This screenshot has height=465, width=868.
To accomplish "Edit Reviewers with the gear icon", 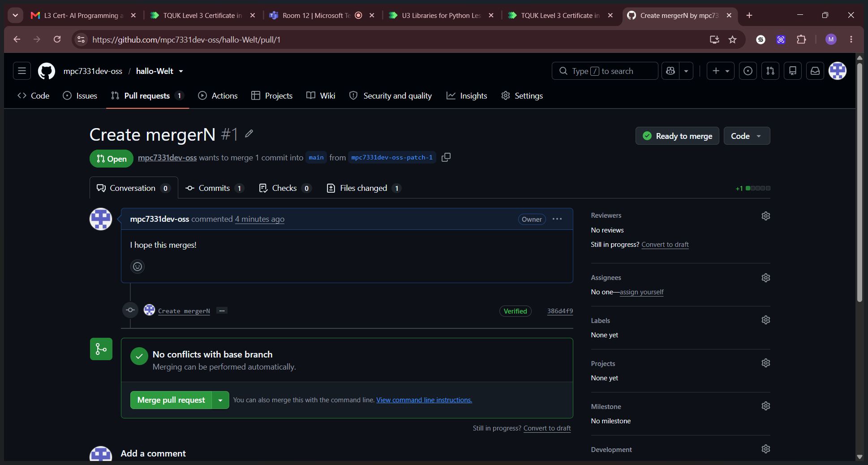I will point(766,216).
